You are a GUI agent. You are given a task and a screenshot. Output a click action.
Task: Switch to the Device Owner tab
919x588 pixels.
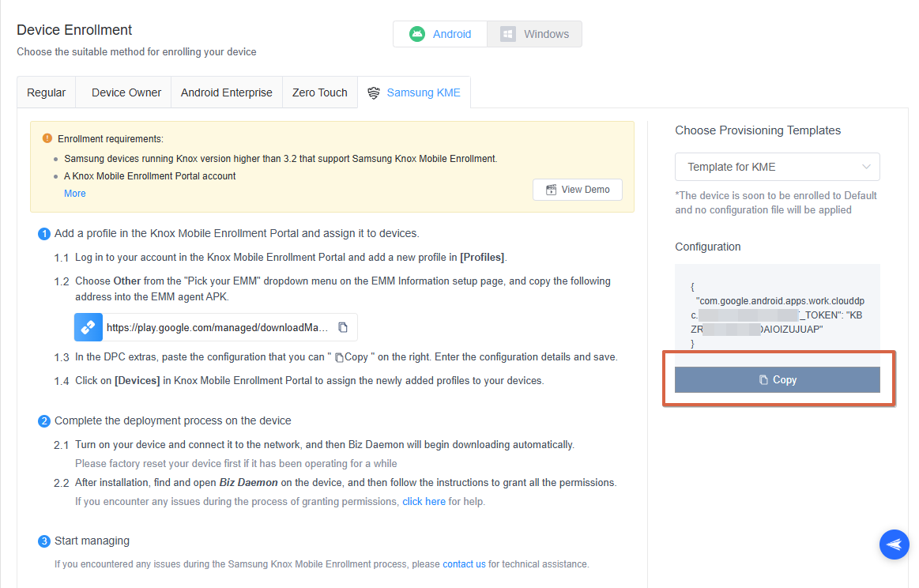click(x=126, y=92)
